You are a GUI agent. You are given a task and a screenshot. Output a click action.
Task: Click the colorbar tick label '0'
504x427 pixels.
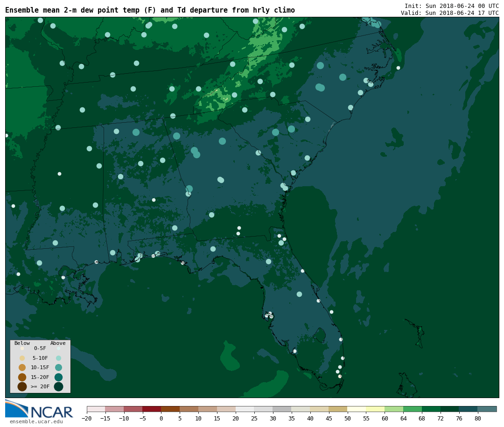coord(161,418)
